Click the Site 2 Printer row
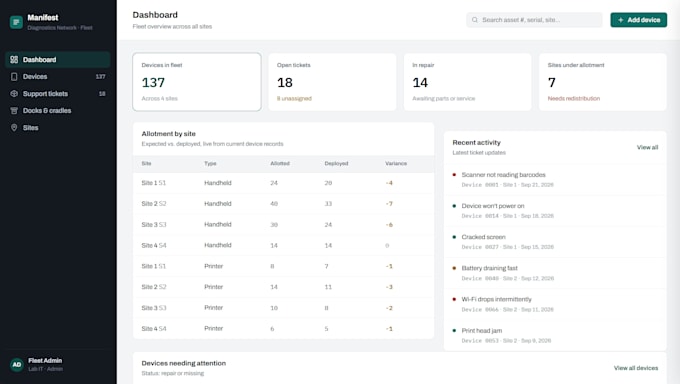This screenshot has width=680, height=384. coord(283,287)
